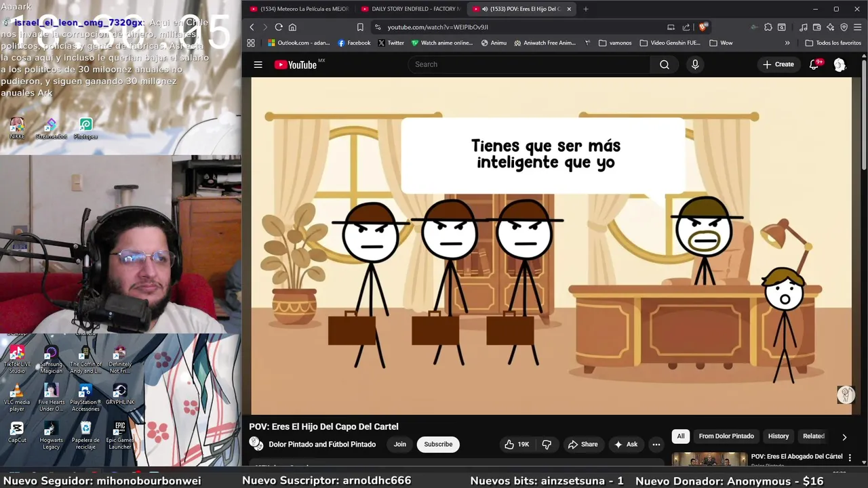Screen dimensions: 868x488
Task: Open the Photopea desktop shortcut
Action: coord(85,128)
